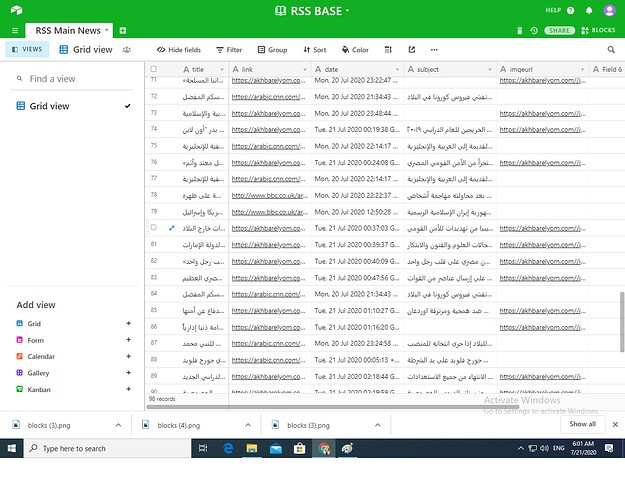The width and height of the screenshot is (625, 500).
Task: Open the bbc.co.uk link in row 78
Action: coord(269,195)
